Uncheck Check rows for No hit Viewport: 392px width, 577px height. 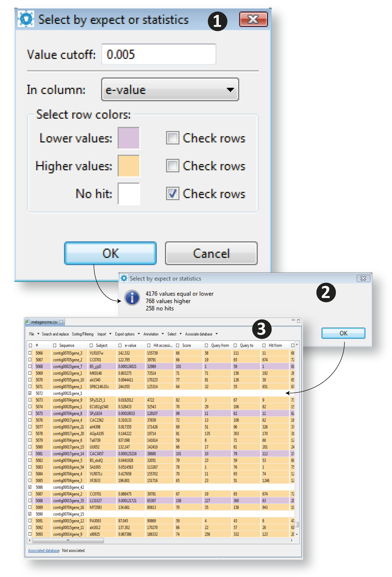tap(173, 193)
